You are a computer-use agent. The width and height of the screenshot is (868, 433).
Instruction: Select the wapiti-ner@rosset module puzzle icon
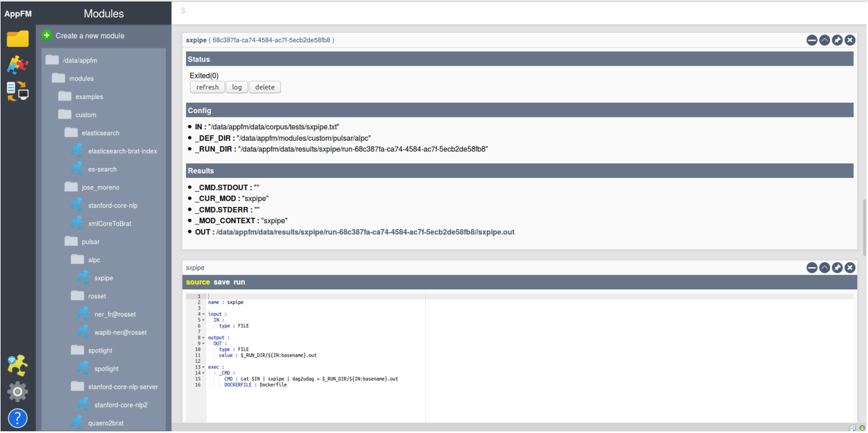[x=84, y=331]
